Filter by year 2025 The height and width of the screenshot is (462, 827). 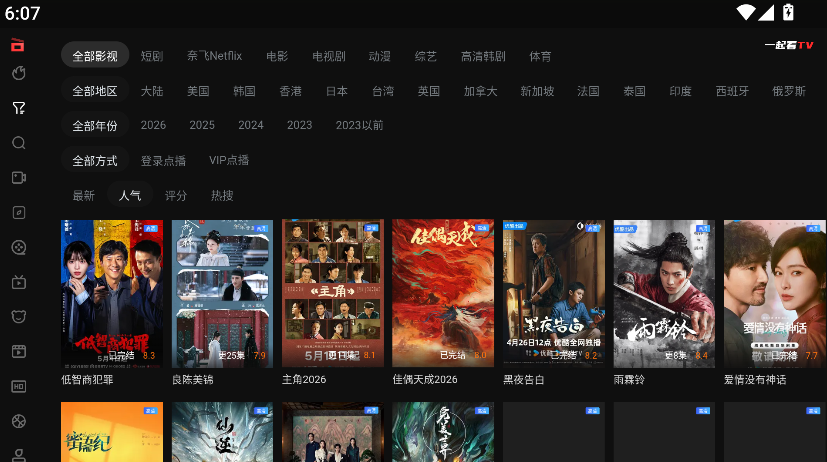(202, 125)
